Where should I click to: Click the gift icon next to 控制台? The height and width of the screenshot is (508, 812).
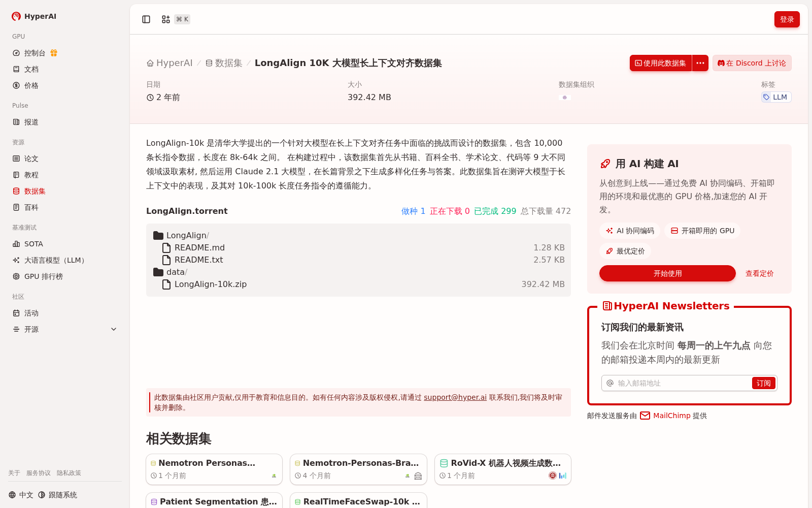pyautogui.click(x=54, y=53)
